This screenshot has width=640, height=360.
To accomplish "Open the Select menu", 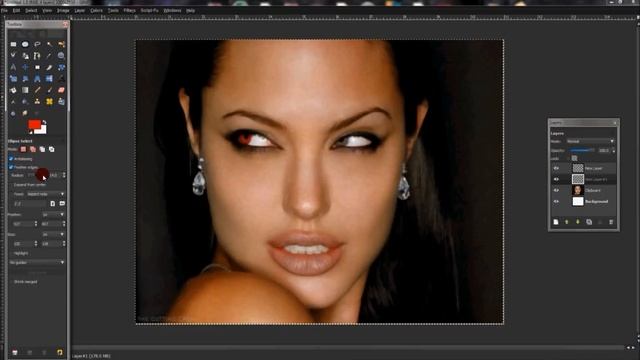I will (x=31, y=10).
